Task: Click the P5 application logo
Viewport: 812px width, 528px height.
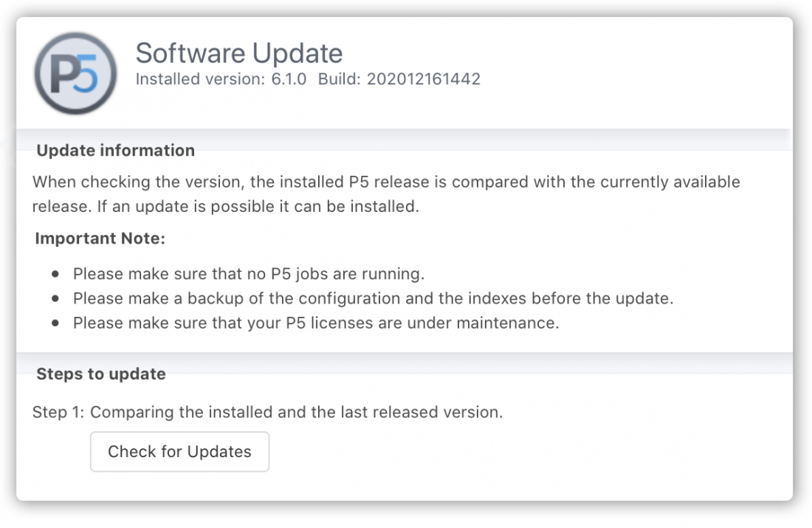Action: (x=75, y=74)
